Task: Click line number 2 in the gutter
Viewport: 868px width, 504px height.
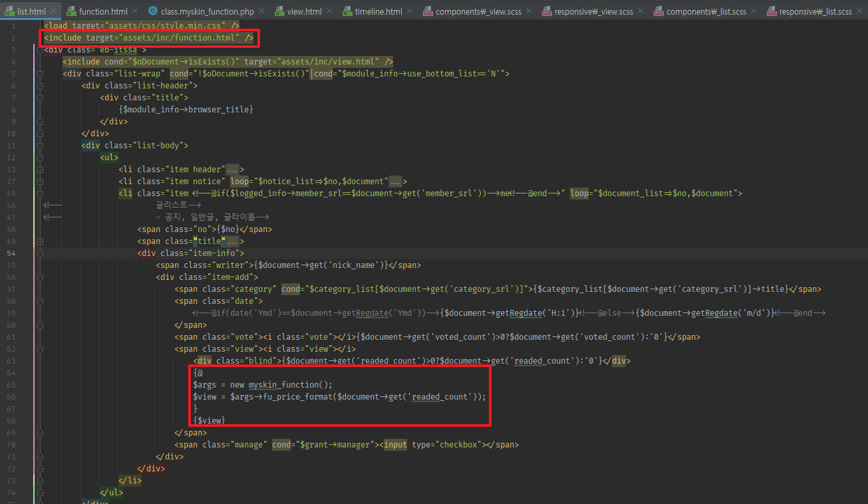Action: [x=14, y=38]
